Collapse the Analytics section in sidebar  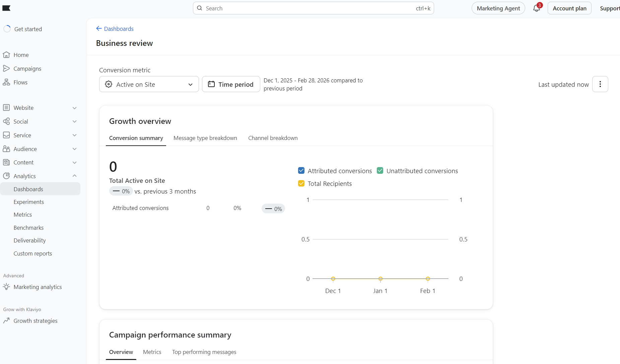[75, 176]
